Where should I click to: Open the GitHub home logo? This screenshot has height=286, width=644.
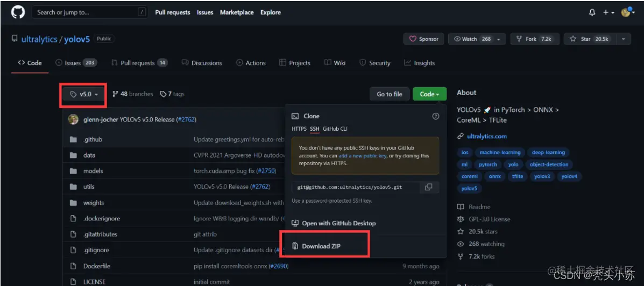coord(18,12)
